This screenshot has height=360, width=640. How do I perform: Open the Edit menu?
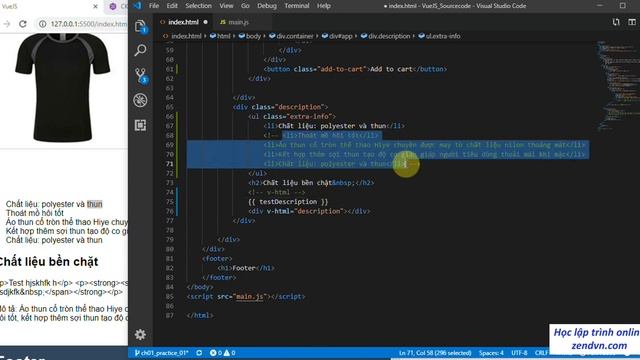click(172, 6)
